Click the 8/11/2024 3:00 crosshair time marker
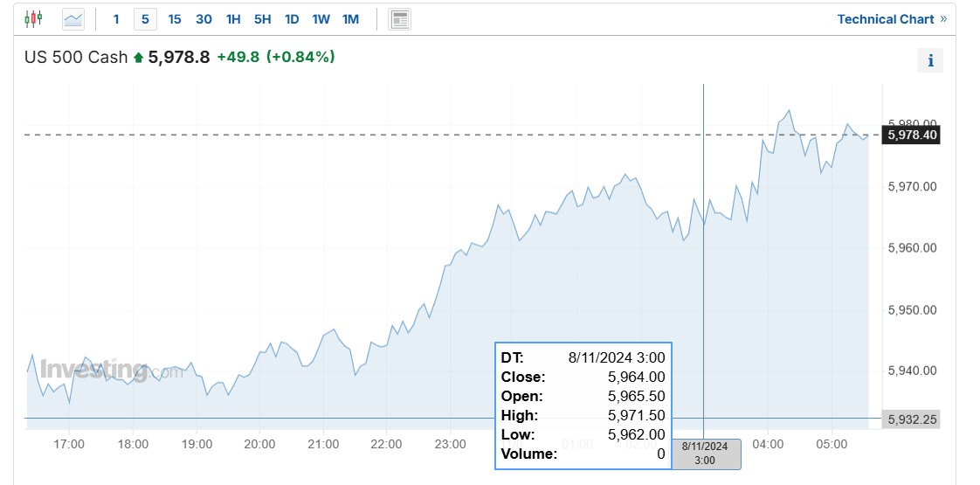This screenshot has width=980, height=485. point(707,454)
